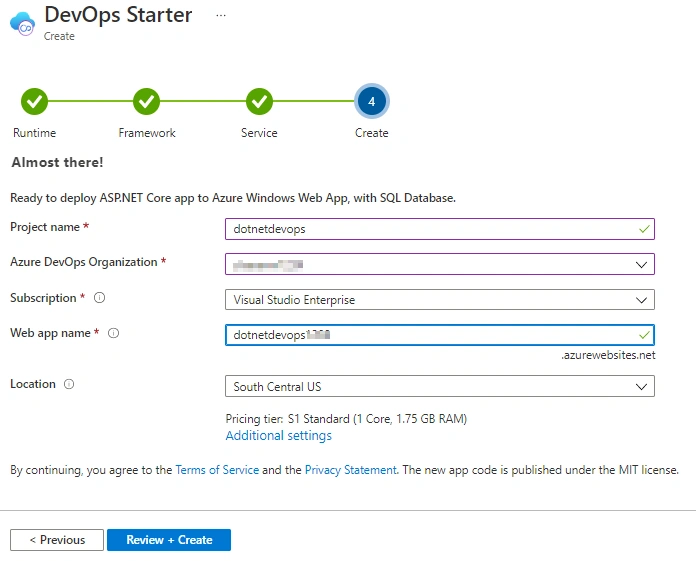The width and height of the screenshot is (696, 561).
Task: Go to the Framework step checkmark
Action: click(146, 101)
